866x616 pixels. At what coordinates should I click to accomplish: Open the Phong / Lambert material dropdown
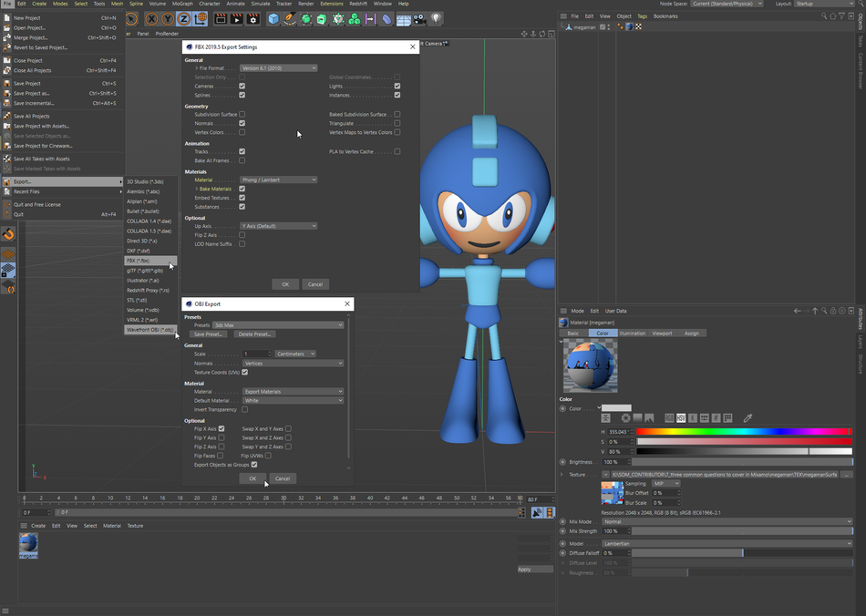coord(278,180)
